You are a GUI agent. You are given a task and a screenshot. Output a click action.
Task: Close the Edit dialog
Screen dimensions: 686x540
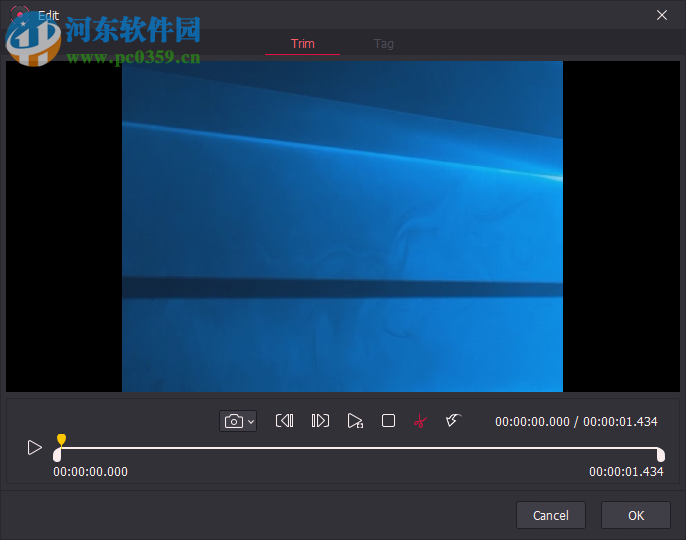[662, 15]
